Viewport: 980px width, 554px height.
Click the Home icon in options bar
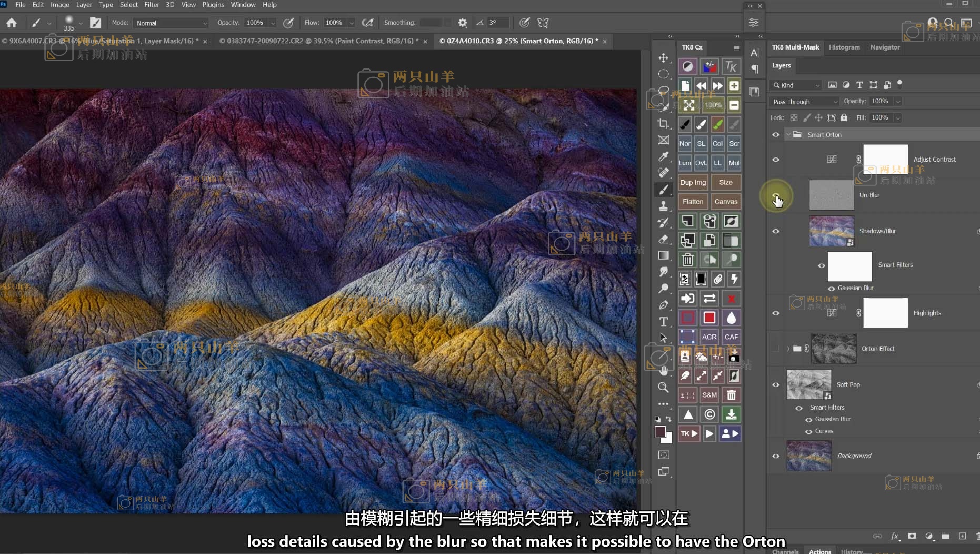(x=12, y=23)
